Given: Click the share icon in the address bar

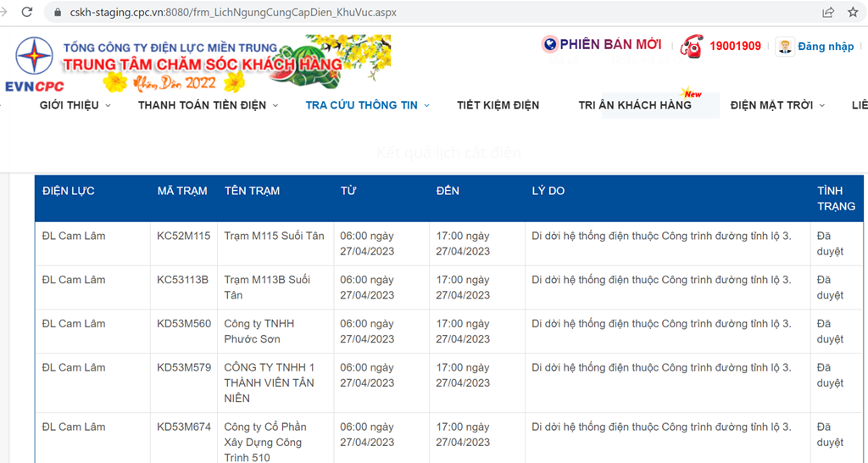Looking at the screenshot, I should coord(827,13).
